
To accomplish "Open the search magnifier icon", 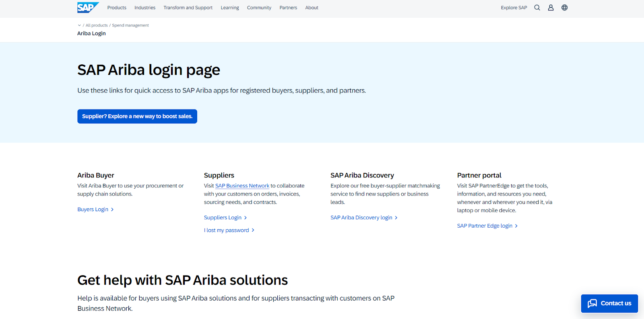I will [537, 8].
